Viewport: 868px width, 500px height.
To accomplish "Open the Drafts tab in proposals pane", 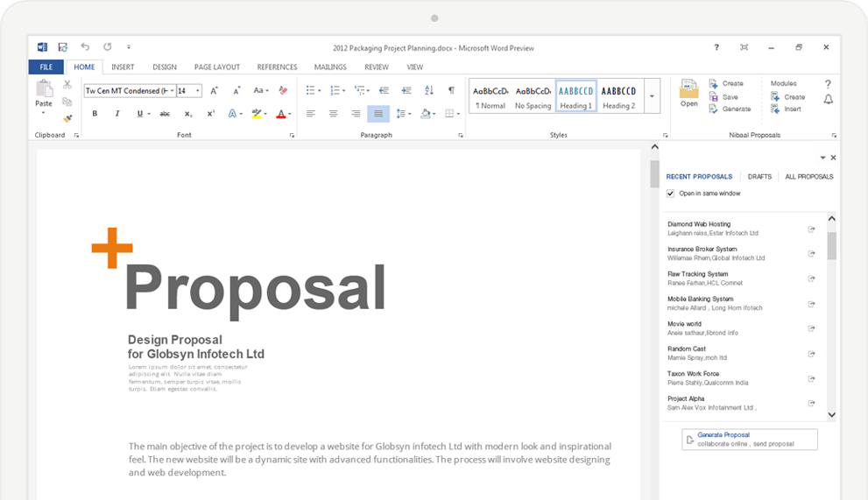I will click(x=759, y=177).
